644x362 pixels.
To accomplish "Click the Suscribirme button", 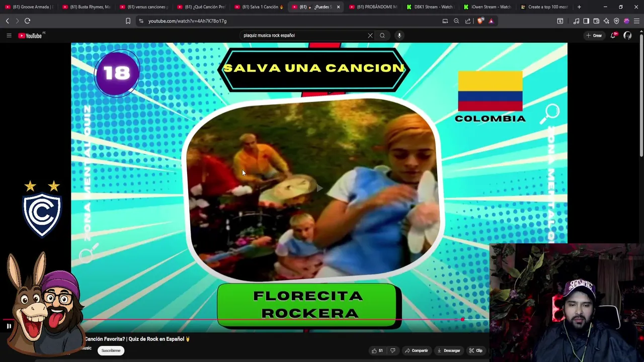I will pyautogui.click(x=111, y=350).
